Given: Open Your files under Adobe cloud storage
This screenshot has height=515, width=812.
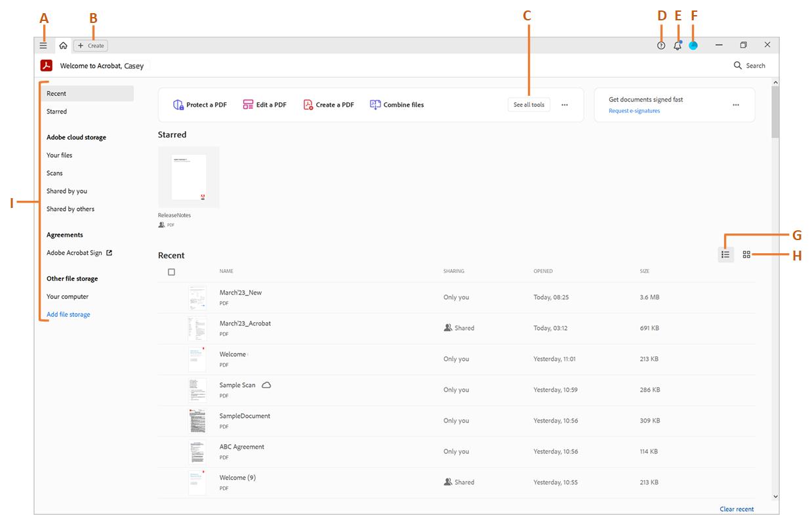Looking at the screenshot, I should point(60,155).
